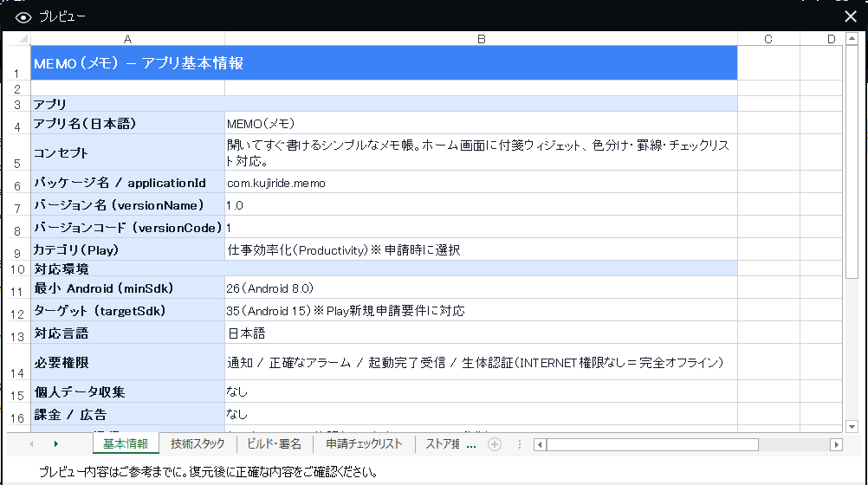Open the ビルド・署名 sheet tab
The height and width of the screenshot is (485, 868).
pos(274,444)
